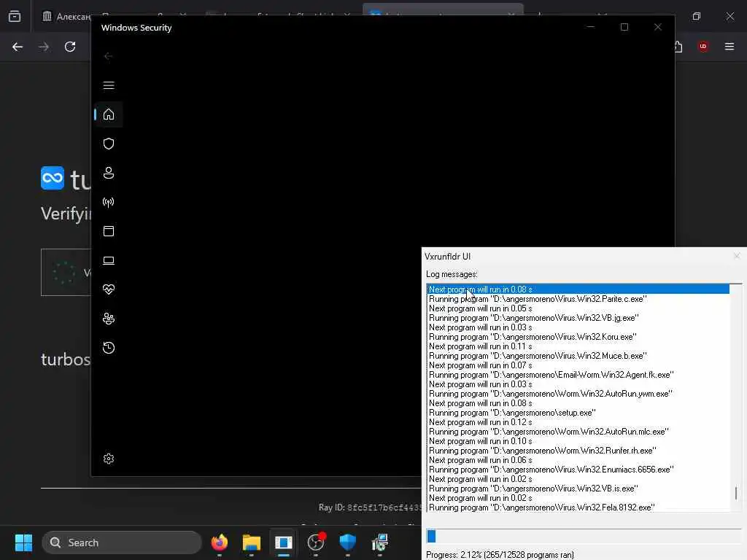
Task: Select log row for Email-Worm.Win32.Agent.fk.exe
Action: (x=578, y=375)
